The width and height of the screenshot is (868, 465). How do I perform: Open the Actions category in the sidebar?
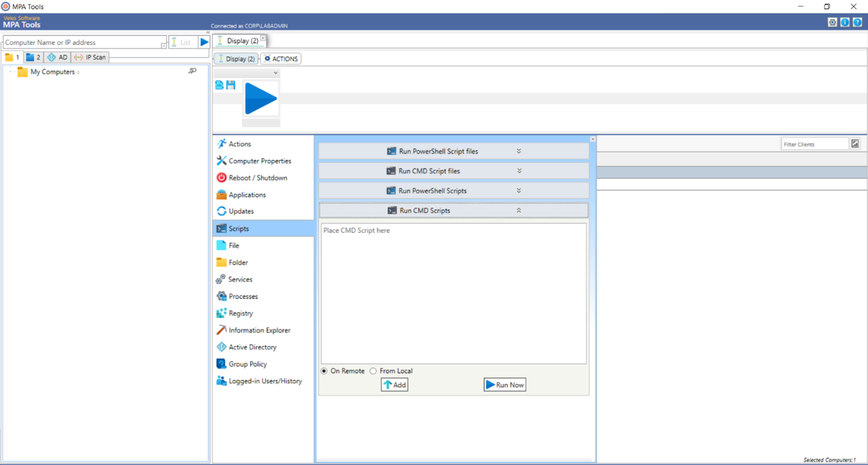(263, 144)
